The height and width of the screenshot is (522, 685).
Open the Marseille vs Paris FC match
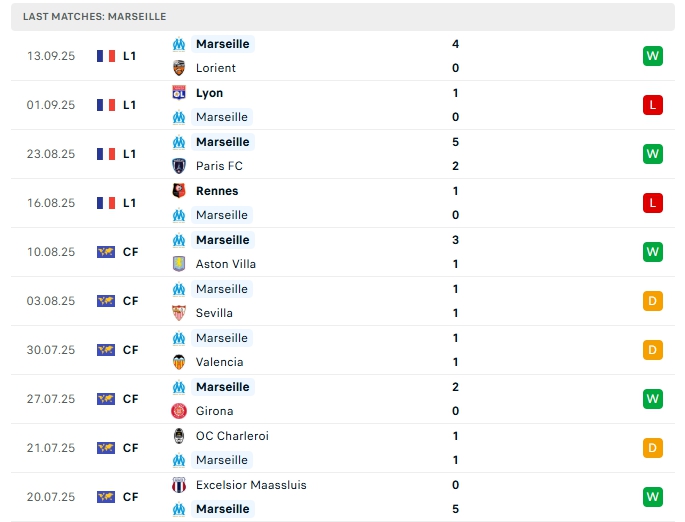click(342, 154)
